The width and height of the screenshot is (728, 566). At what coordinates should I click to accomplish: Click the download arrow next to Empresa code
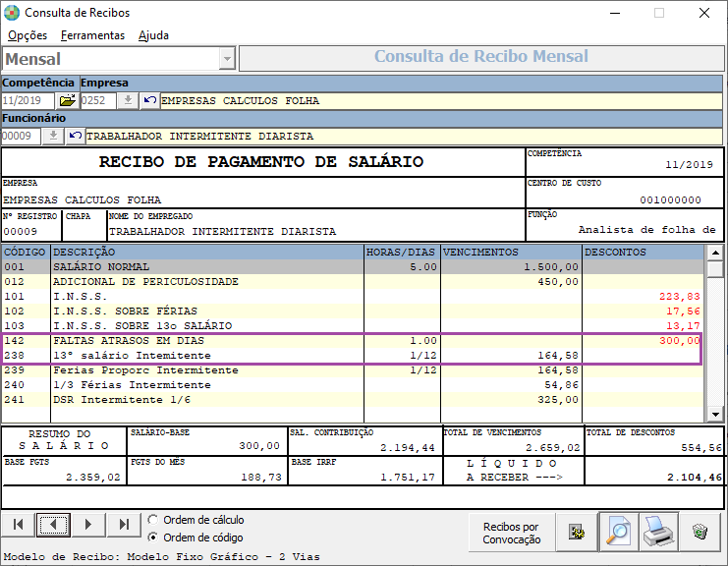tap(128, 100)
